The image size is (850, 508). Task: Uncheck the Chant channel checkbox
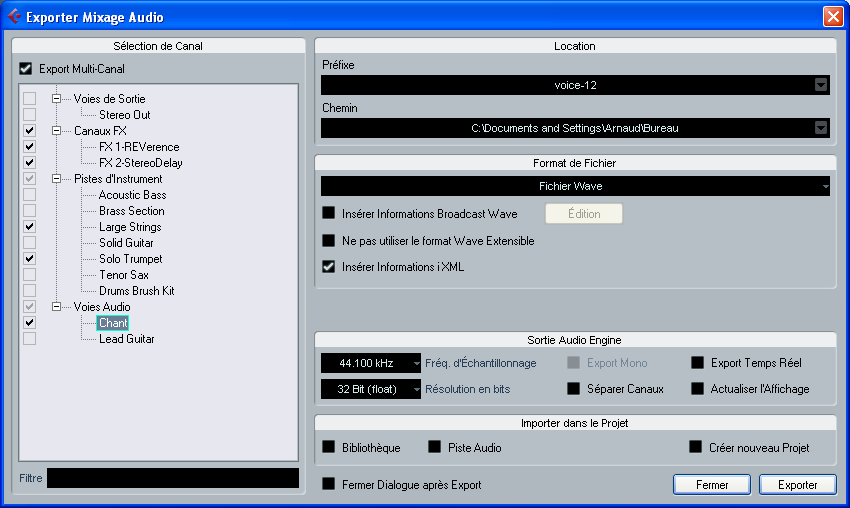point(29,323)
